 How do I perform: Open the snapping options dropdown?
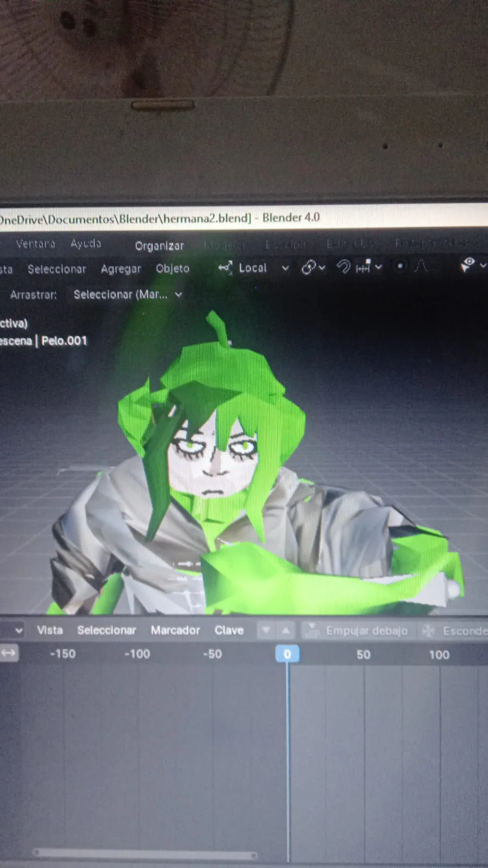[x=369, y=266]
